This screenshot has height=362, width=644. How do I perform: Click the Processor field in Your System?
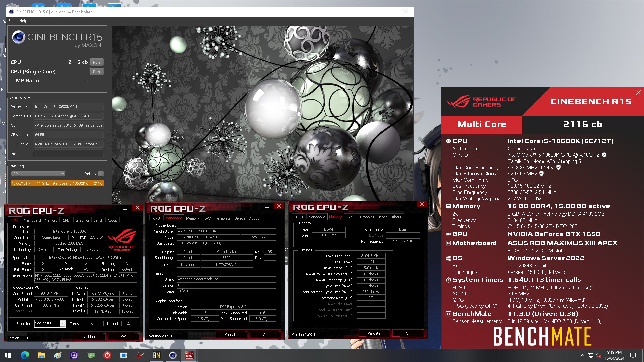pos(68,107)
